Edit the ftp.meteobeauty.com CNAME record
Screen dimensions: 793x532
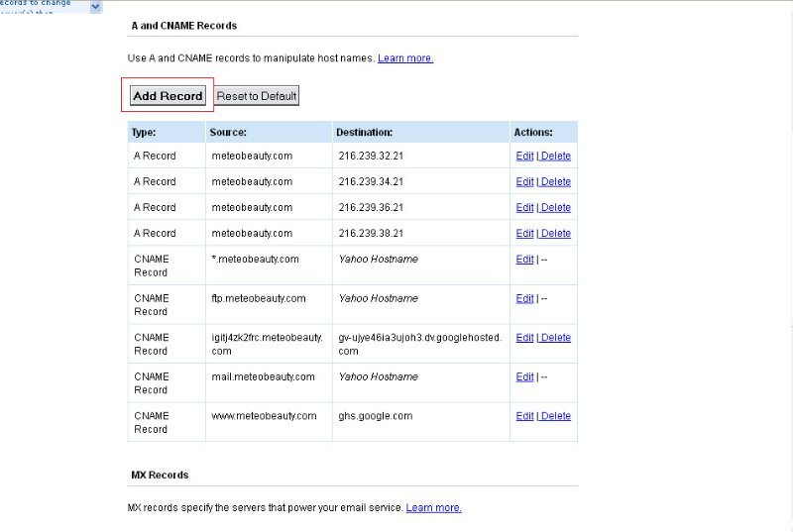pyautogui.click(x=524, y=298)
